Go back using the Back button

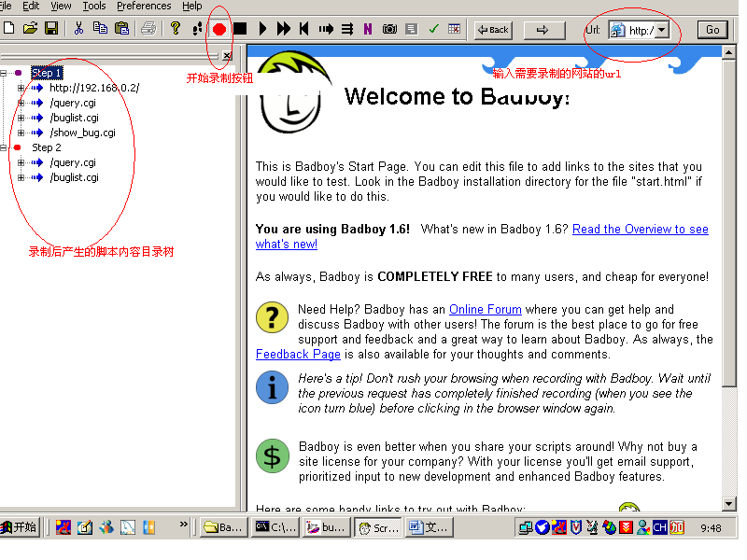tap(494, 30)
